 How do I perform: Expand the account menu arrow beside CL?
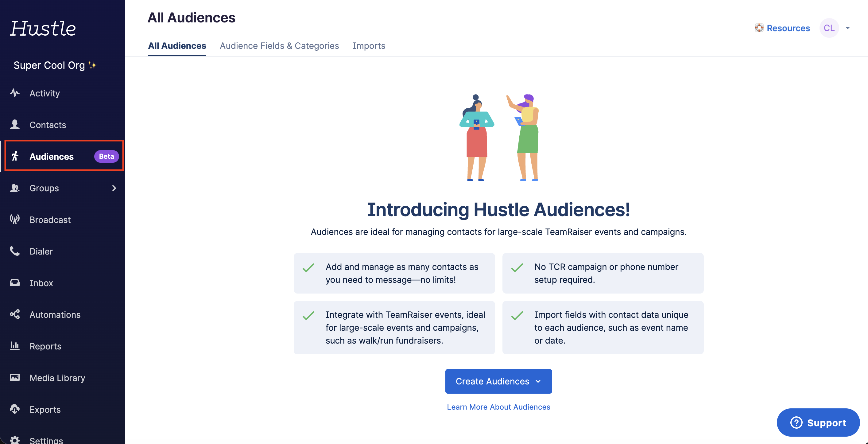tap(847, 28)
